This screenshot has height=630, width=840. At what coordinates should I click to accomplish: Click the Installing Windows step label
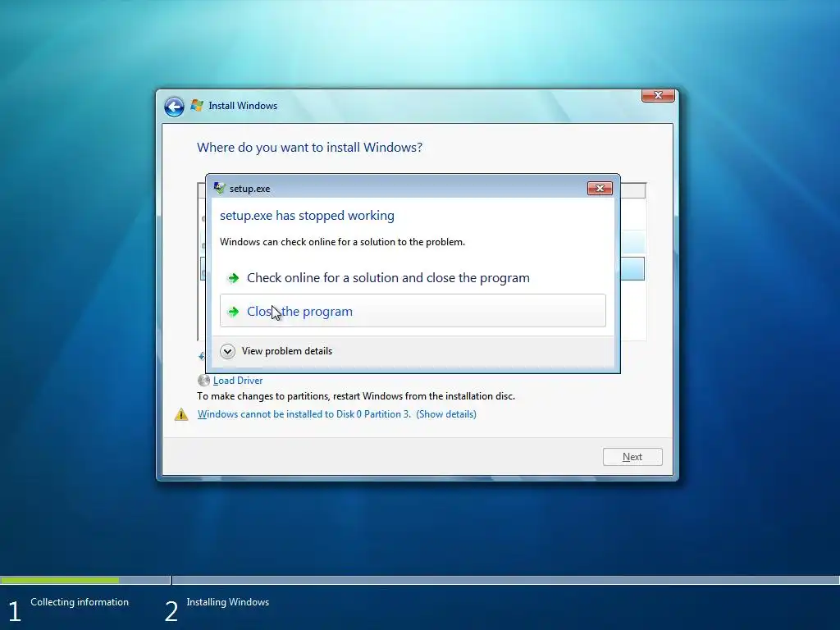coord(228,602)
